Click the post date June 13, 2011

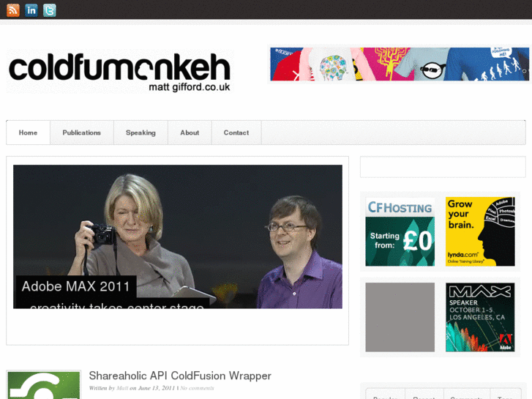tap(157, 388)
